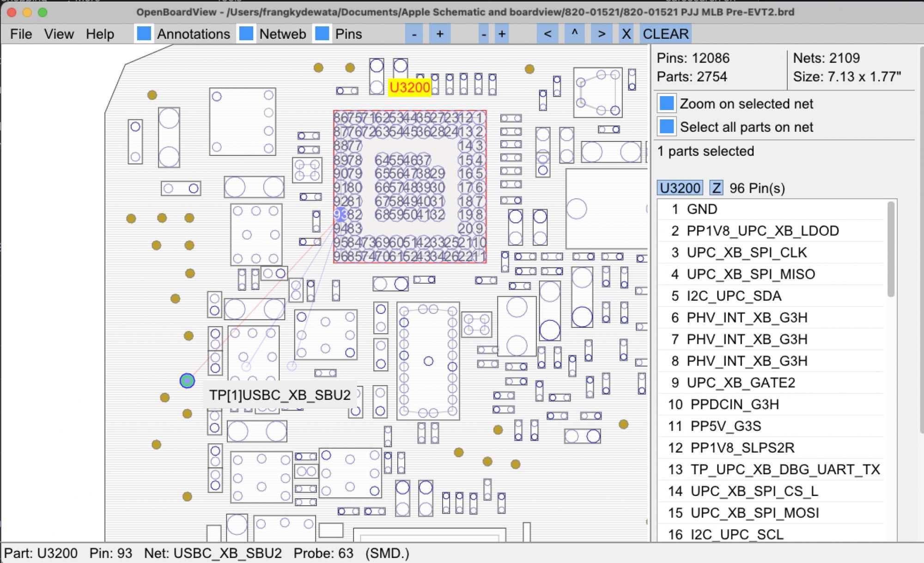Click the second minus button in toolbar
This screenshot has height=563, width=924.
[483, 34]
